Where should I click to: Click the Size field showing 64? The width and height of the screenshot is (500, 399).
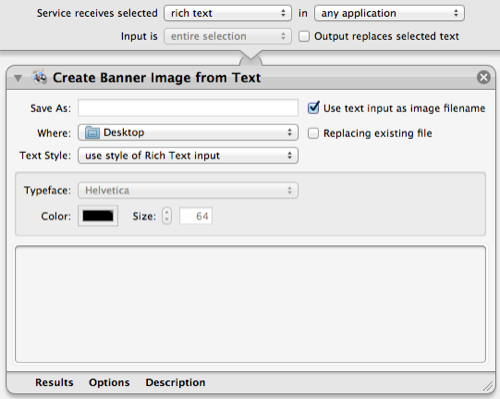[196, 216]
